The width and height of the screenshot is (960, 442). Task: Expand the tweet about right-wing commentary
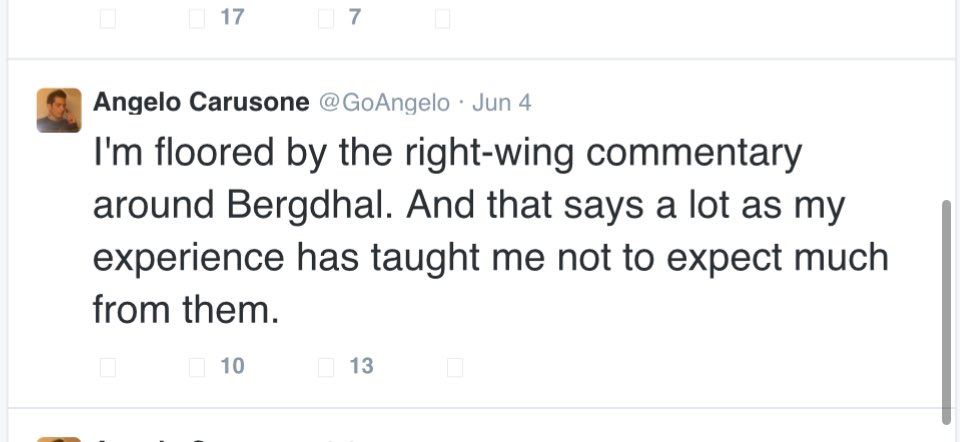coord(490,232)
